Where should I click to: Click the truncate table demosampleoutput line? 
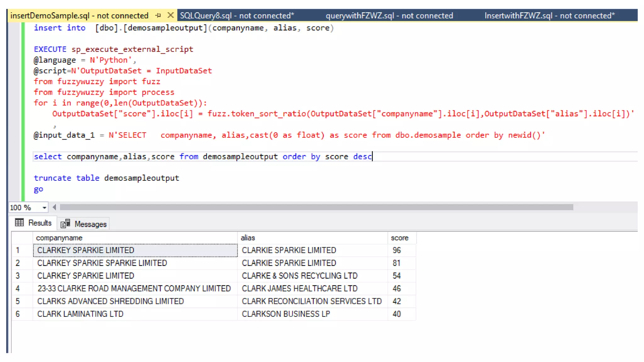click(x=107, y=178)
